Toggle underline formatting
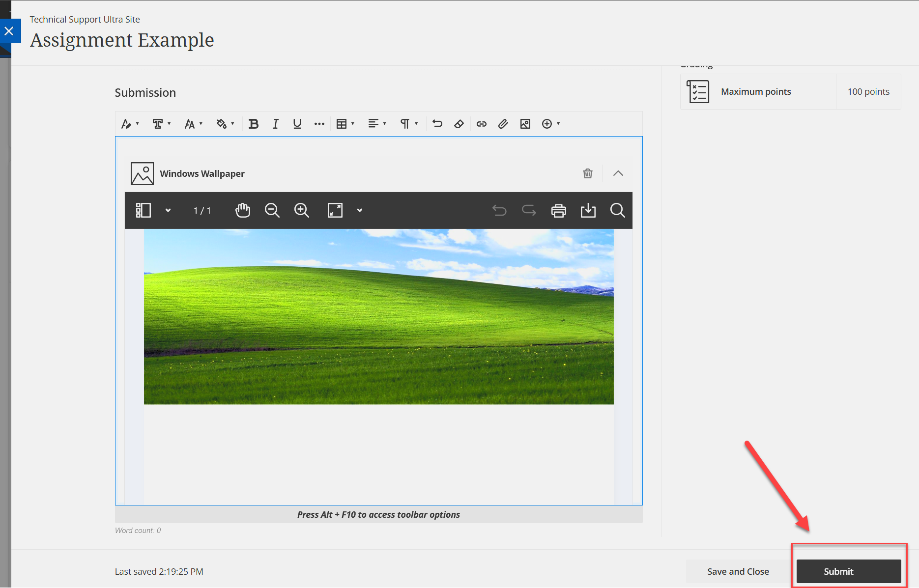Screen dimensions: 919x588 pyautogui.click(x=297, y=124)
